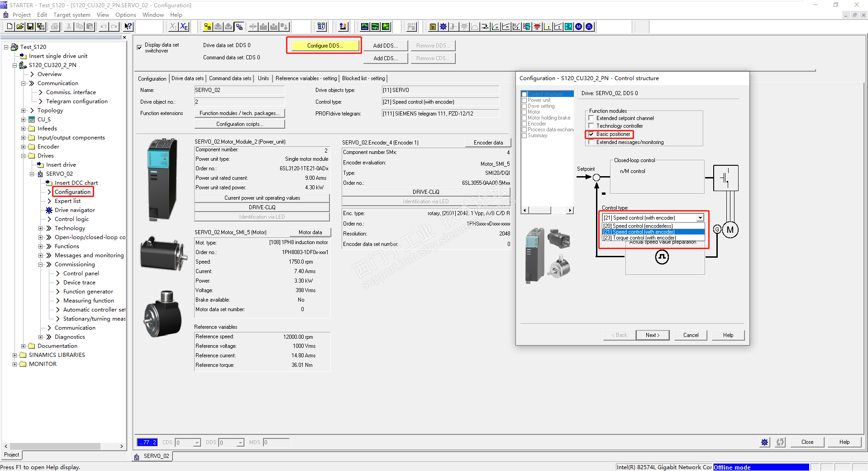Open the device trace oscilloscope icon
Image resolution: width=868 pixels, height=471 pixels.
tap(365, 27)
